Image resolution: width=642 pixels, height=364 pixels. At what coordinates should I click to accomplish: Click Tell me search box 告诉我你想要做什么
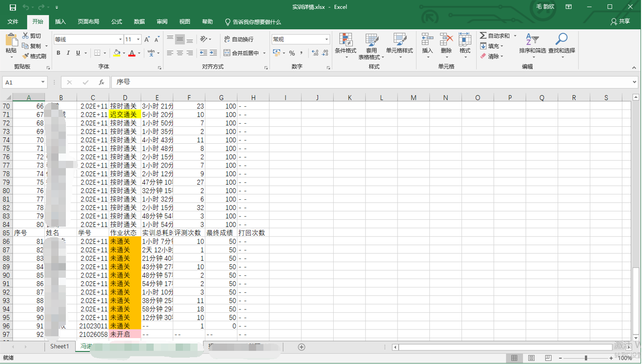[253, 22]
